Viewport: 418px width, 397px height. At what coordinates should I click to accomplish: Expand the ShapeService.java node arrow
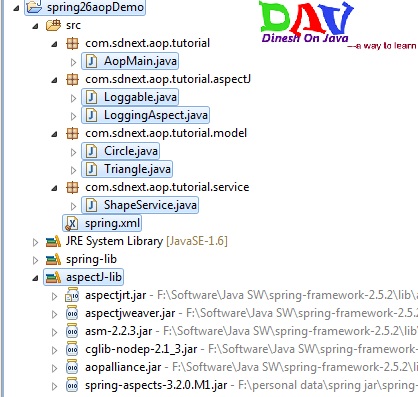pyautogui.click(x=73, y=206)
